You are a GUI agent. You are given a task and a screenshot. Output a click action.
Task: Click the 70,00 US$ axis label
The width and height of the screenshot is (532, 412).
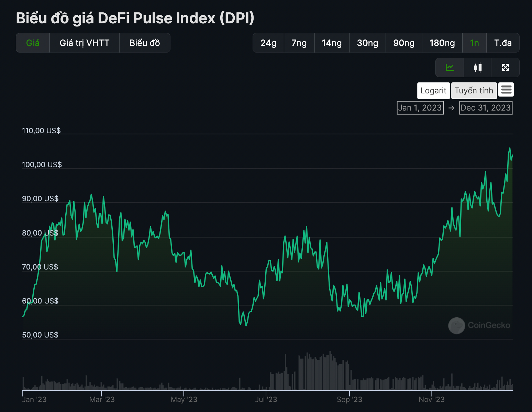(40, 267)
